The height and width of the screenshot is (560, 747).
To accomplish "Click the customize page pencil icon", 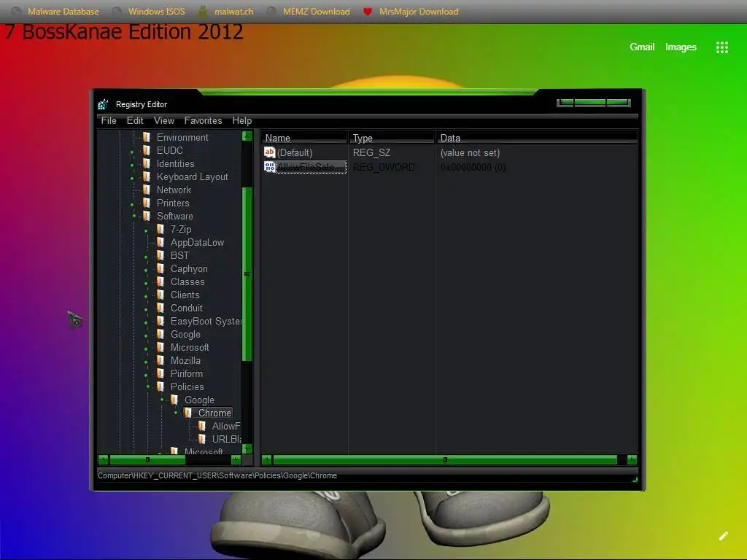I will (x=723, y=536).
